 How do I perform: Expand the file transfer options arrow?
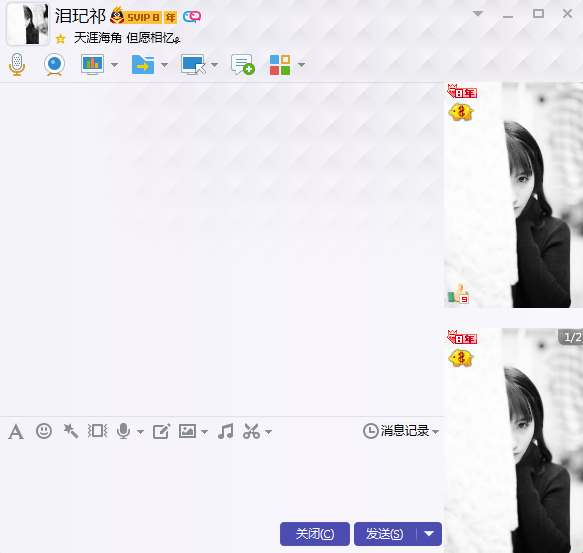click(x=164, y=65)
